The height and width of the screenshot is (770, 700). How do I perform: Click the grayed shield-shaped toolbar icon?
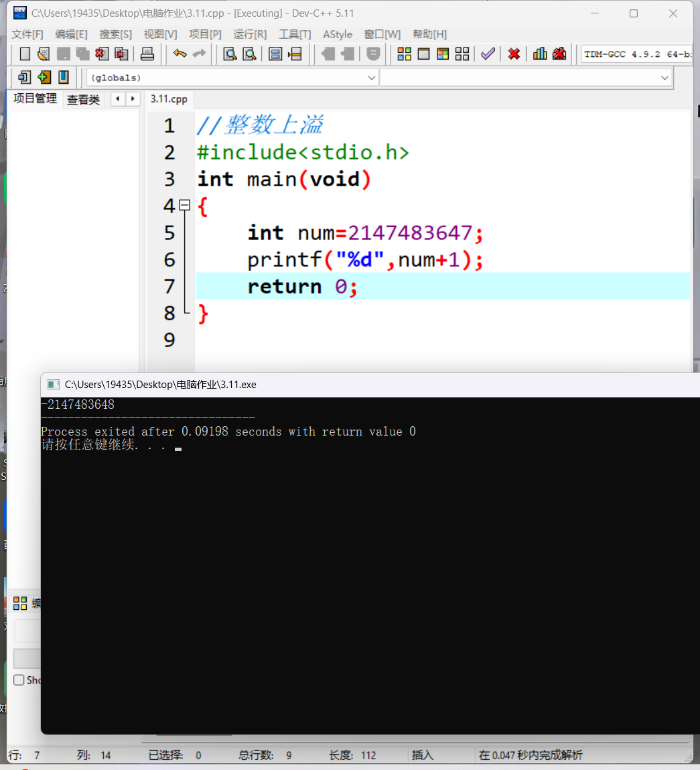click(373, 54)
